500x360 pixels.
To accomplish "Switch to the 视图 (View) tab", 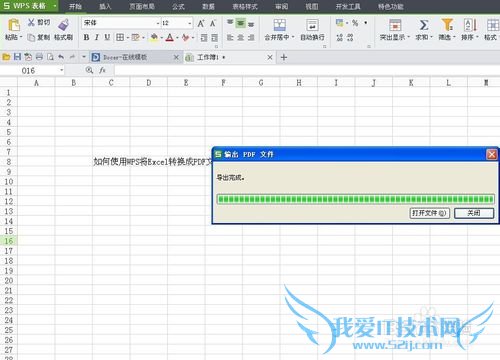I will coord(312,6).
